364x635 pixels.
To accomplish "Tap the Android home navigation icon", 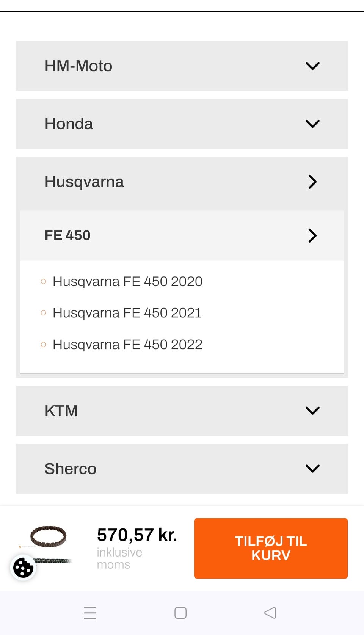I will click(x=180, y=613).
